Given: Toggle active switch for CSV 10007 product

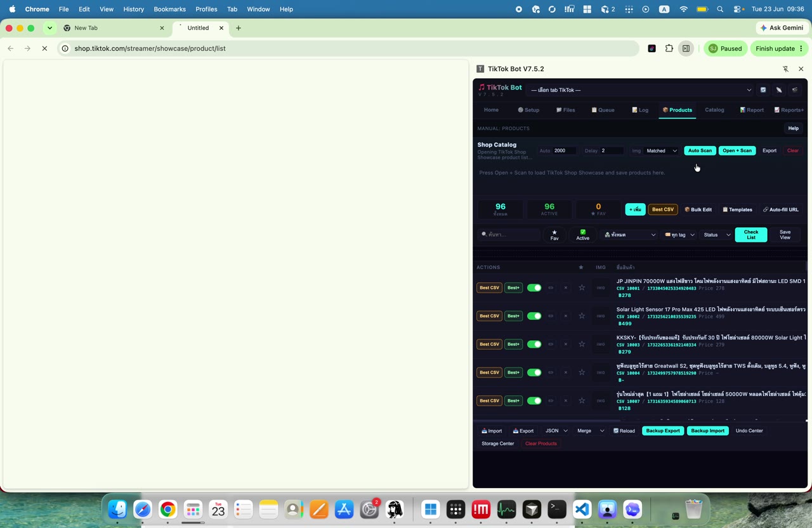Looking at the screenshot, I should pos(534,400).
